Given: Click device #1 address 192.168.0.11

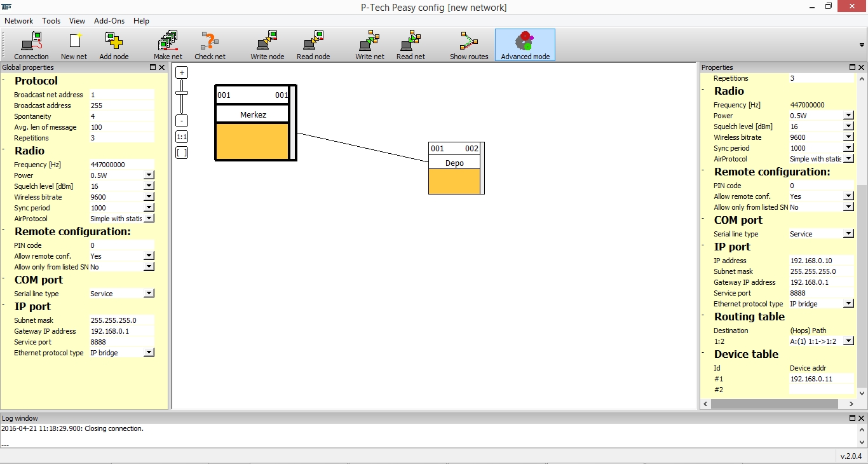Looking at the screenshot, I should tap(821, 379).
